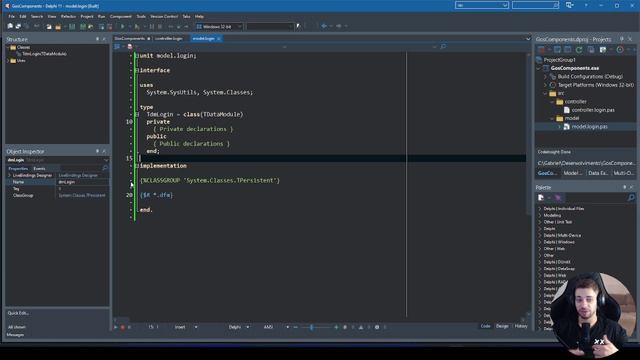Expand model.login.pas node
Viewport: 640px width, 360px height.
(560, 127)
